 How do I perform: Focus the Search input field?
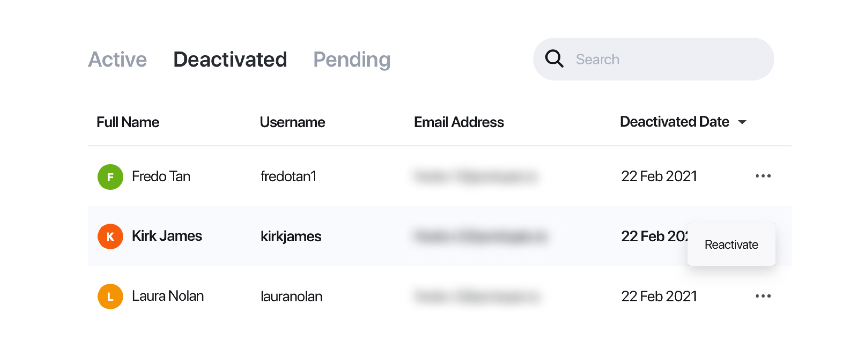(653, 59)
